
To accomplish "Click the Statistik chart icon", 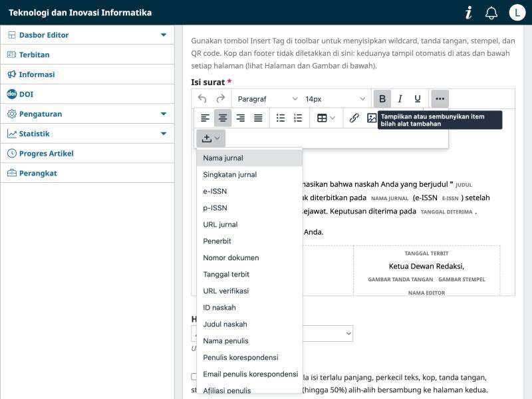I will [11, 134].
